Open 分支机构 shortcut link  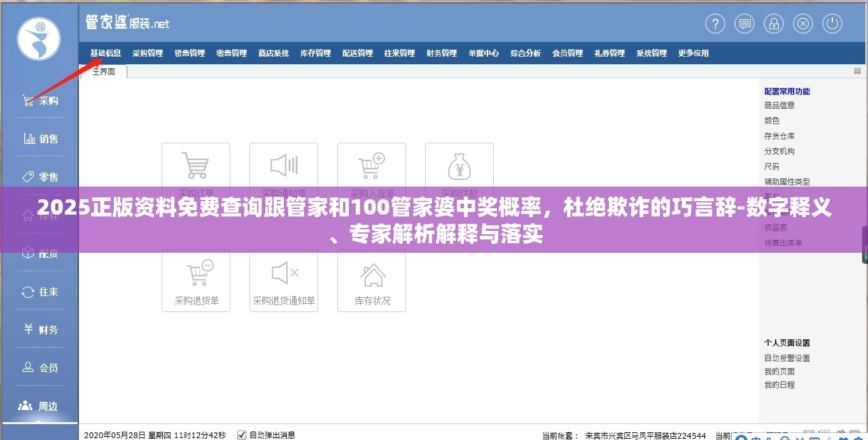tap(780, 151)
